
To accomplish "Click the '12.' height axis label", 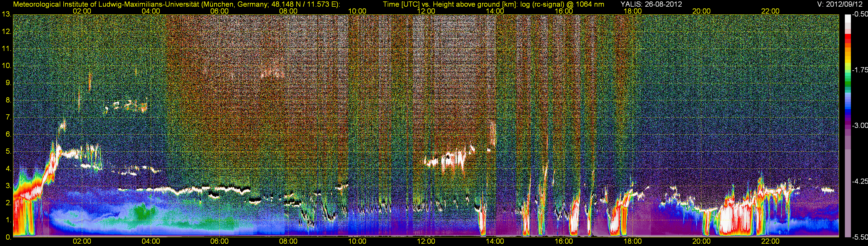I will (6, 32).
